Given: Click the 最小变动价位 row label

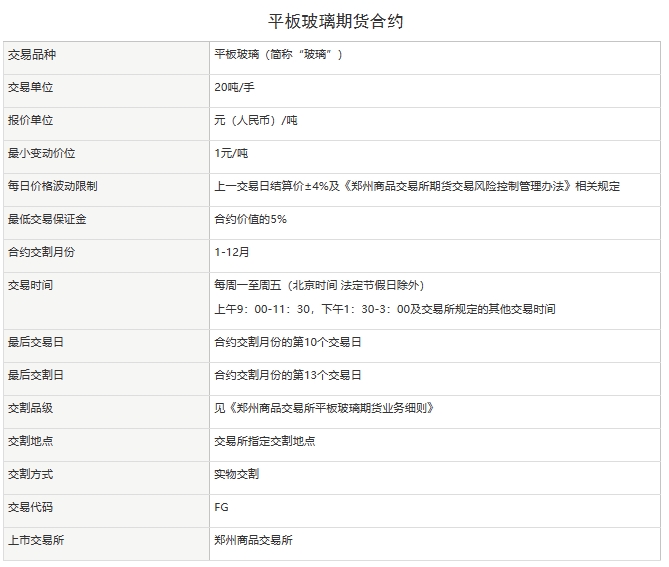Looking at the screenshot, I should (41, 154).
